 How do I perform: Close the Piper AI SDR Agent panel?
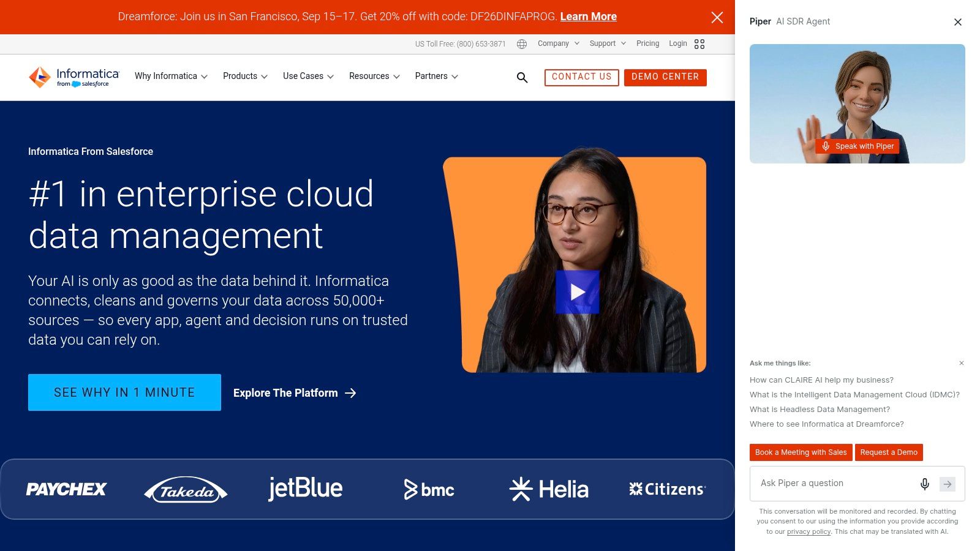click(958, 22)
